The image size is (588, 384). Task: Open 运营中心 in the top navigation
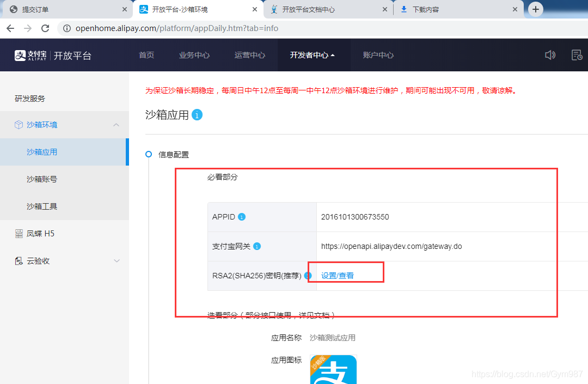tap(250, 55)
